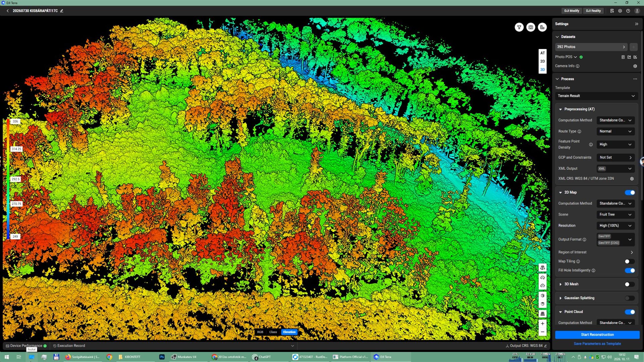This screenshot has width=644, height=362.
Task: Edit project name with pencil icon
Action: [x=62, y=11]
